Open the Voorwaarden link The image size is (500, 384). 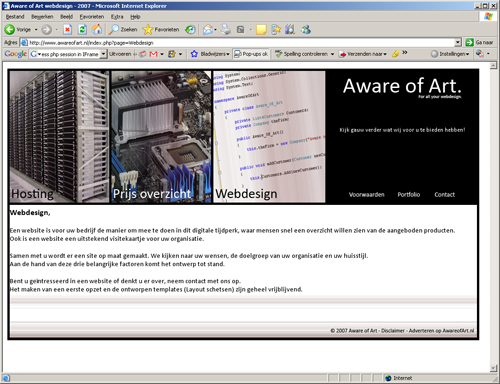click(366, 195)
